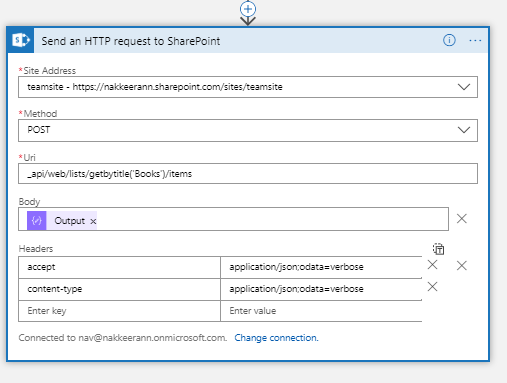Click the Uri input field
The height and width of the screenshot is (383, 507).
248,174
